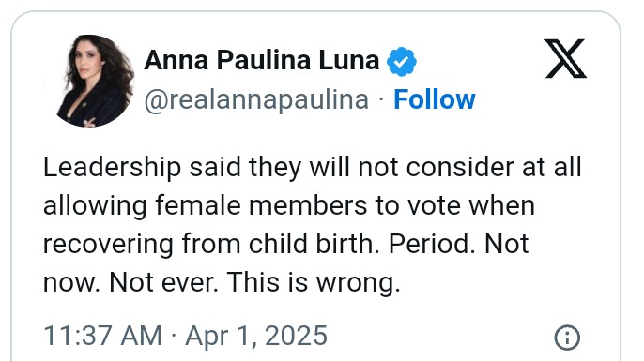644x361 pixels.
Task: Open the X logo link
Action: click(565, 59)
